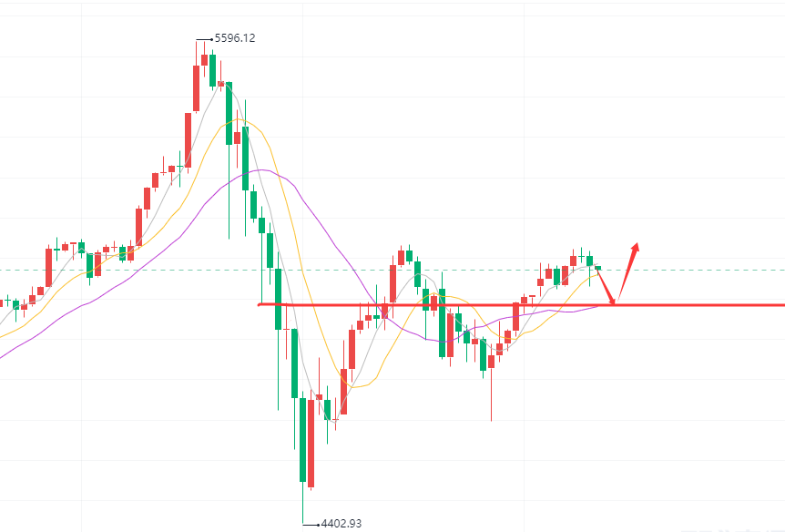
Task: Click the tick mark beside 5596.12 label
Action: pyautogui.click(x=203, y=39)
